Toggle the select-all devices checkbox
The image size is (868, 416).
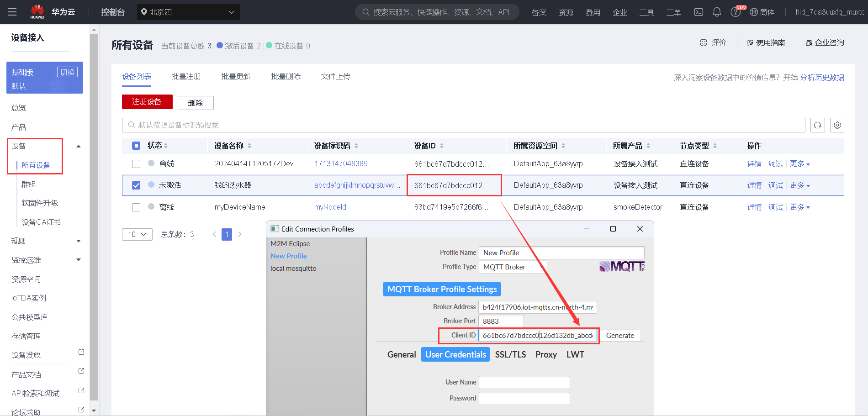coord(136,146)
